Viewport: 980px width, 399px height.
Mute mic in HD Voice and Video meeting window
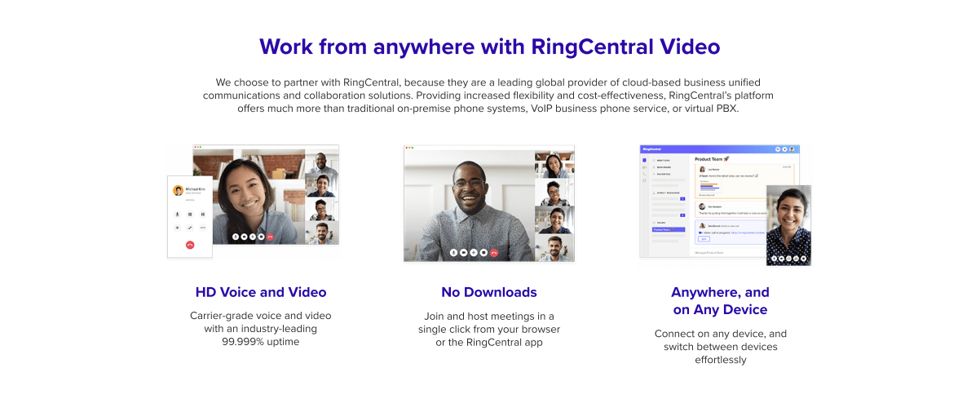pos(236,237)
